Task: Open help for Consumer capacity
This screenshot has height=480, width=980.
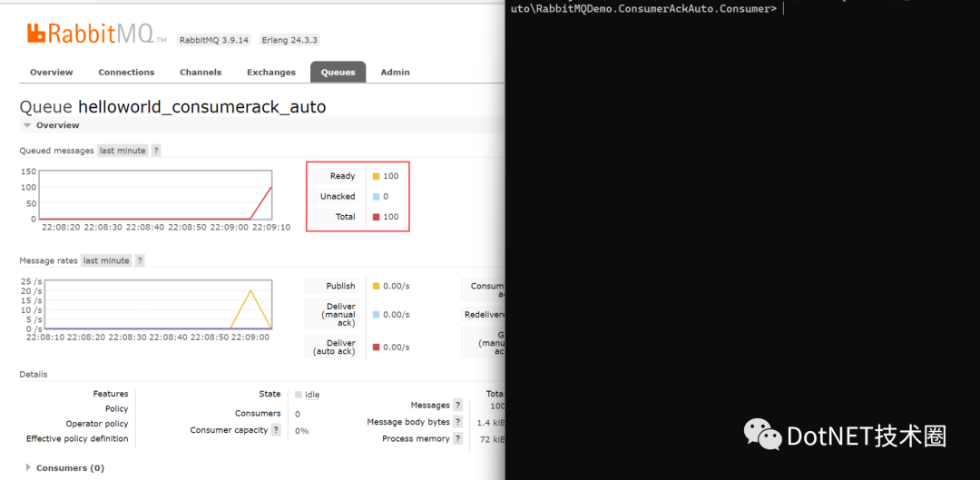Action: point(276,430)
